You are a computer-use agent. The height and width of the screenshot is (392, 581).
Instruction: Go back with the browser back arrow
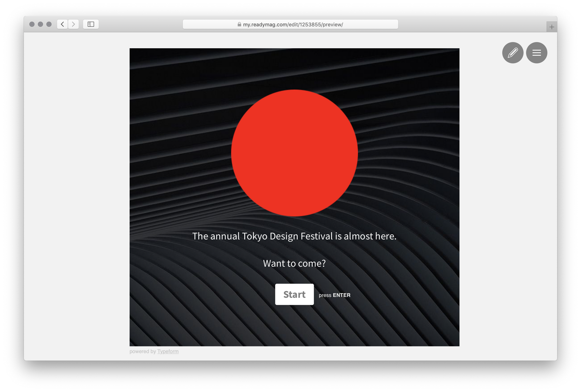62,24
